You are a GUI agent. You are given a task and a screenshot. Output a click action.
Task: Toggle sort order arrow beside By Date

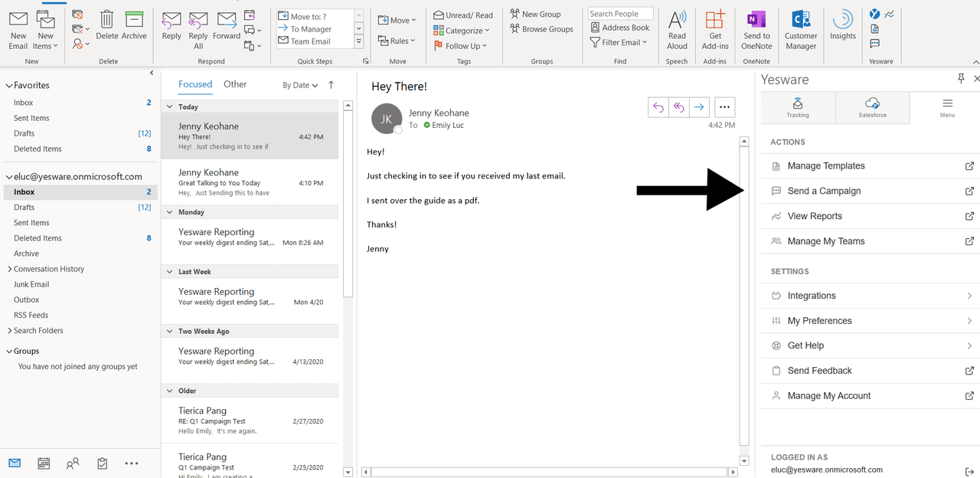point(331,85)
